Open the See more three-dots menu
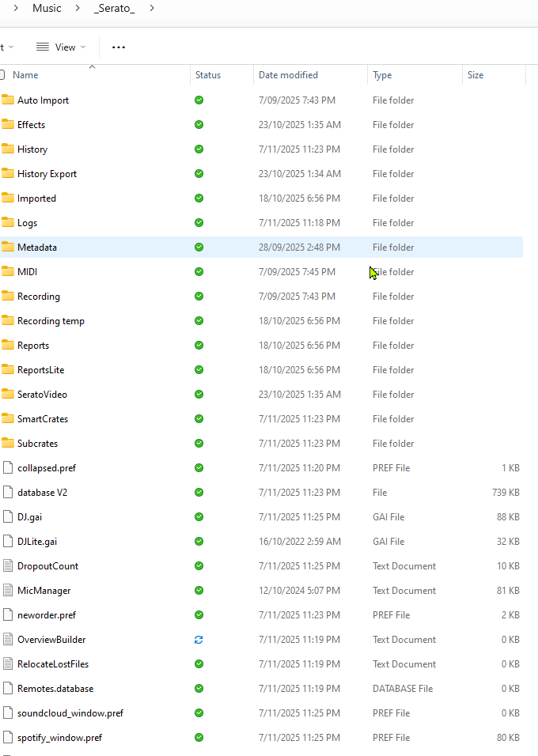This screenshot has height=756, width=538. [119, 47]
